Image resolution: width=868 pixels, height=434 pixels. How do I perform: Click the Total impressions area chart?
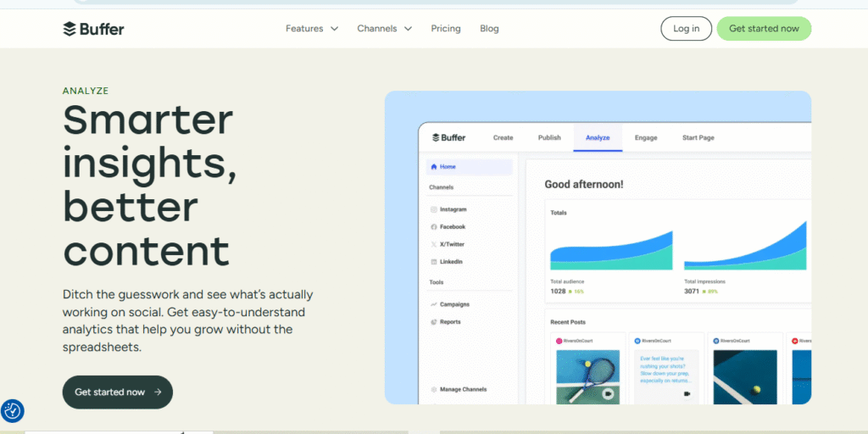[745, 245]
